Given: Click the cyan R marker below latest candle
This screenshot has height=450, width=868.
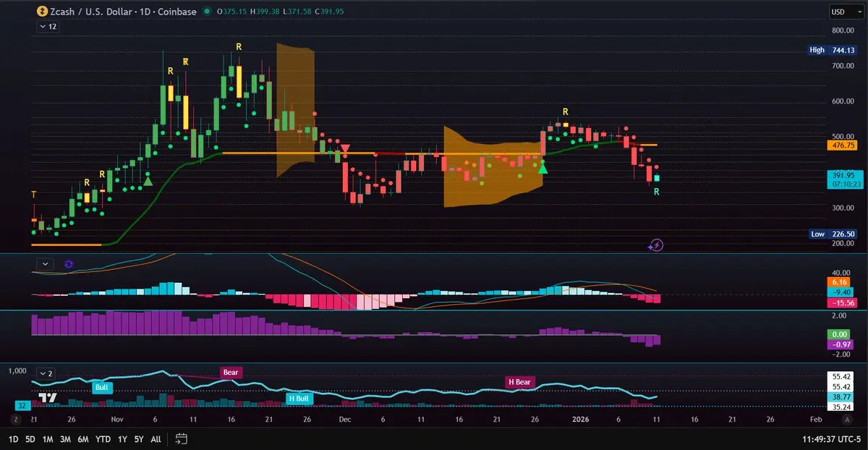Looking at the screenshot, I should pos(657,192).
